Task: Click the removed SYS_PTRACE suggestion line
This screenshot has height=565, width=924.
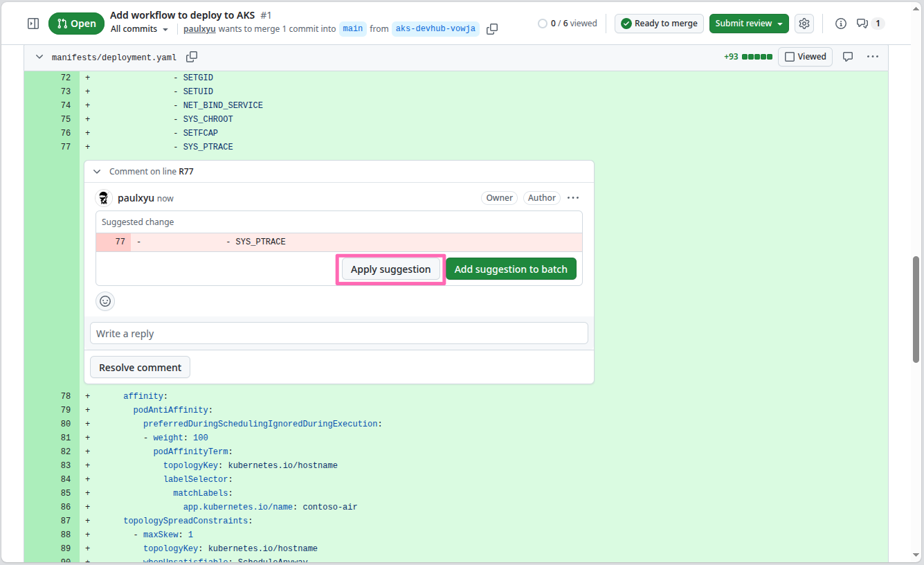Action: pos(339,242)
